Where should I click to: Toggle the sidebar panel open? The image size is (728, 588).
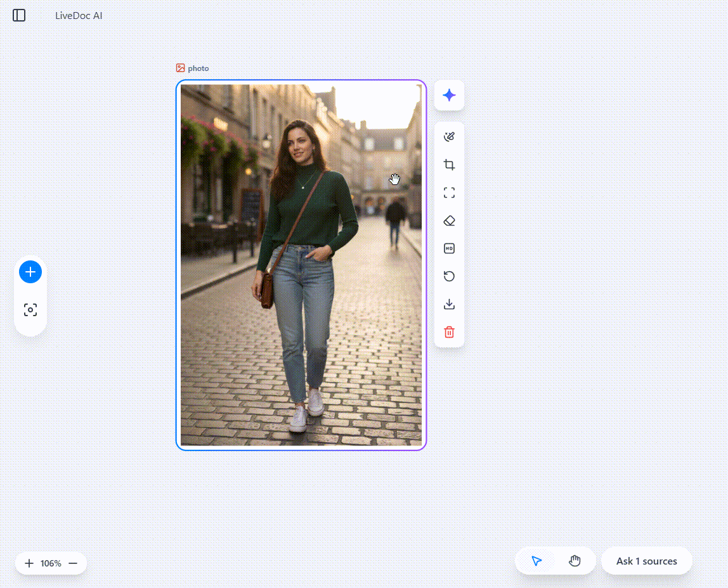[19, 15]
